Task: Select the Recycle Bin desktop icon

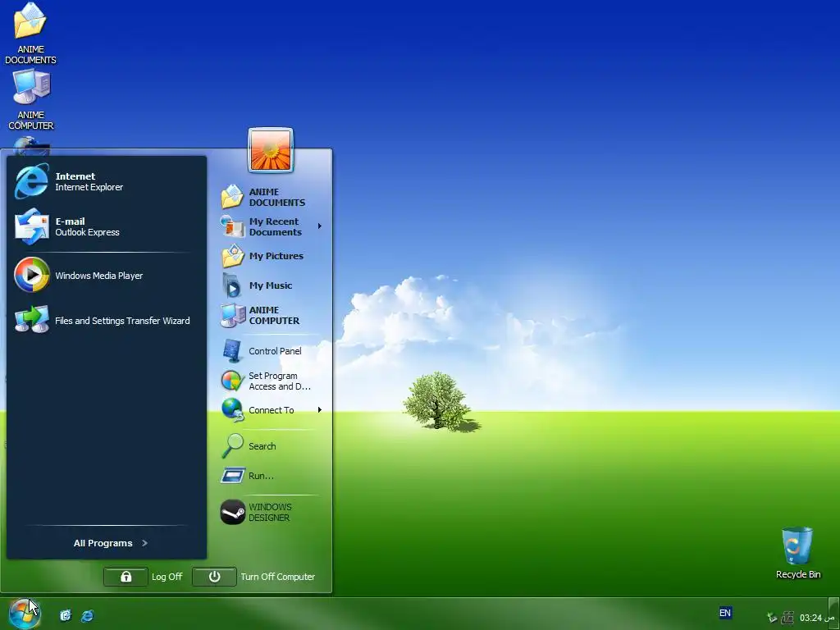Action: coord(797,553)
